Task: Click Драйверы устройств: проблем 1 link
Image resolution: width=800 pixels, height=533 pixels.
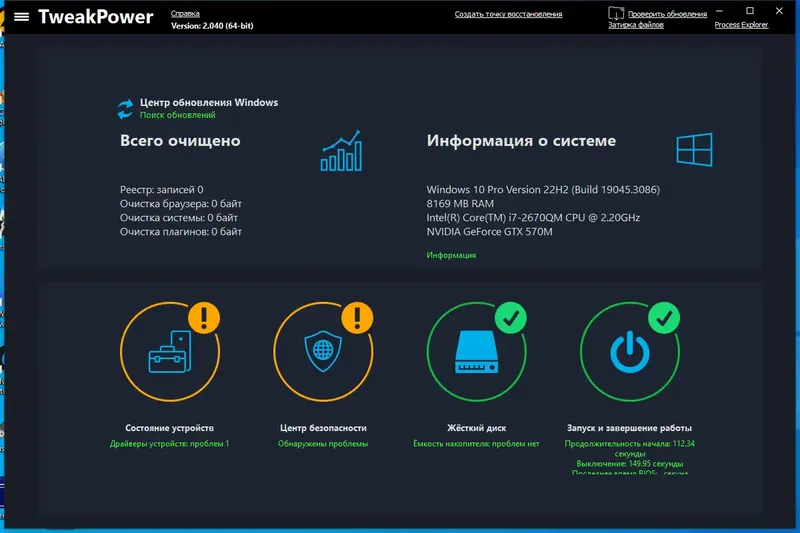Action: (169, 444)
